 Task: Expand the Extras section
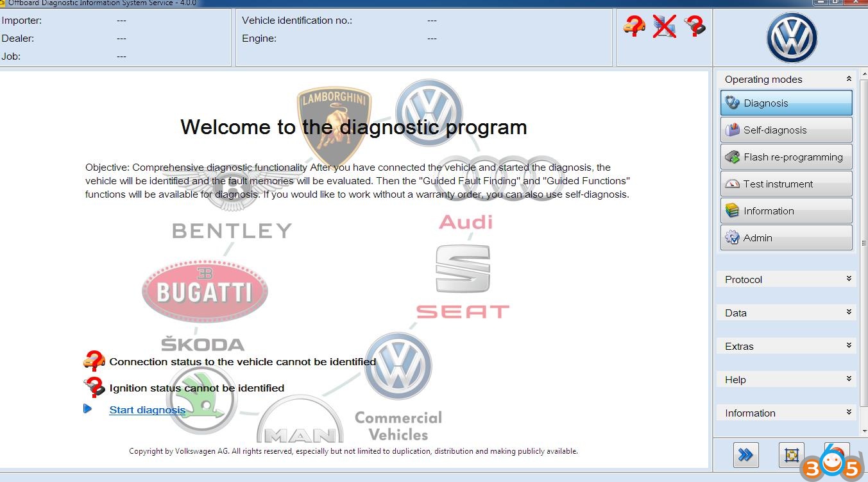(x=849, y=346)
